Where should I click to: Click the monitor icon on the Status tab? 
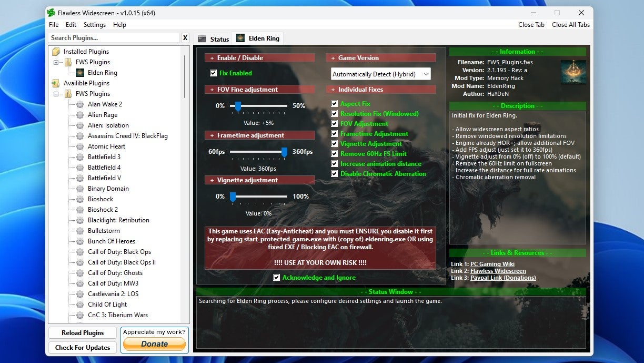(x=203, y=38)
